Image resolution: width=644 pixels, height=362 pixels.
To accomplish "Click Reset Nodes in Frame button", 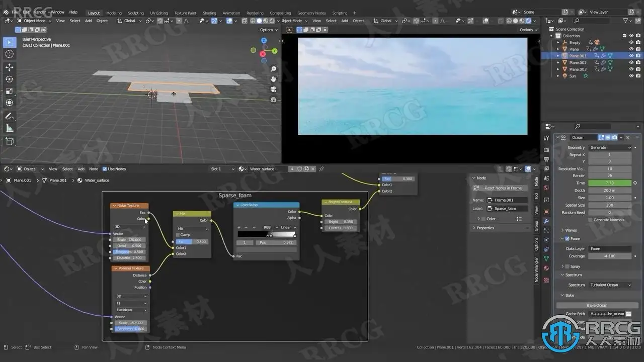I will pos(500,188).
